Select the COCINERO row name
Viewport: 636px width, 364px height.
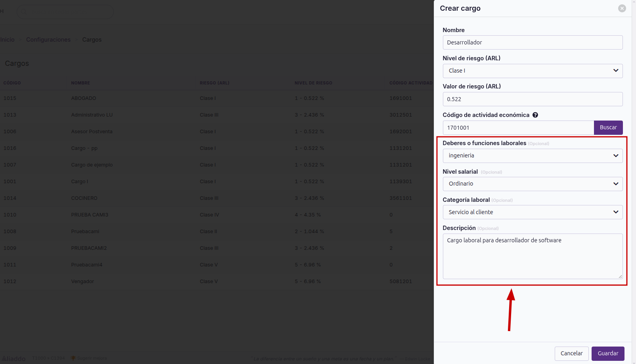point(84,198)
